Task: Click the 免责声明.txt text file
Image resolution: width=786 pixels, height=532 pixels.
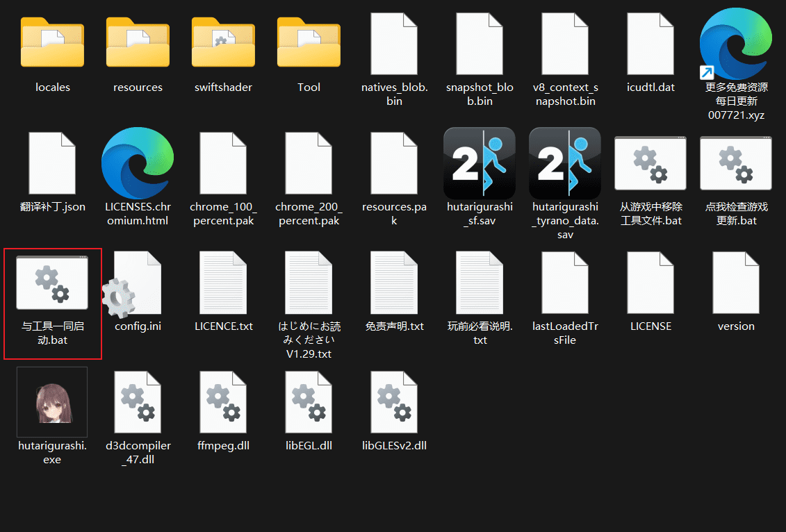Action: (x=394, y=283)
